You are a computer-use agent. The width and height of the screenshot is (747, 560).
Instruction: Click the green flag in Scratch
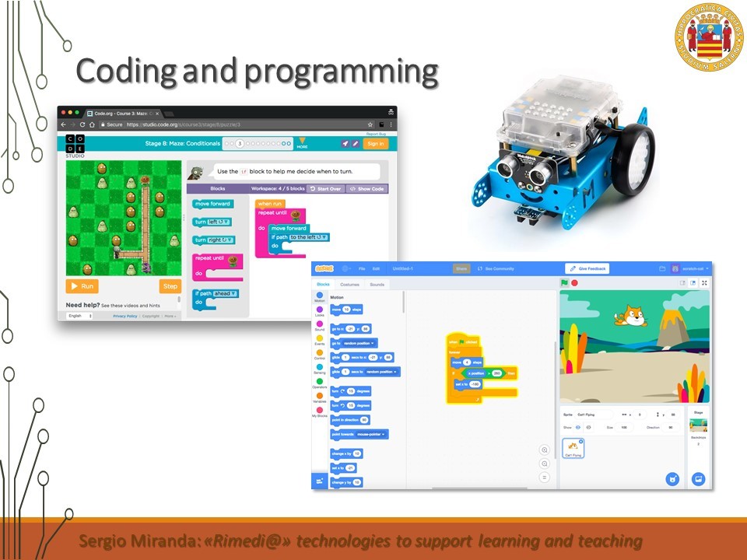565,283
